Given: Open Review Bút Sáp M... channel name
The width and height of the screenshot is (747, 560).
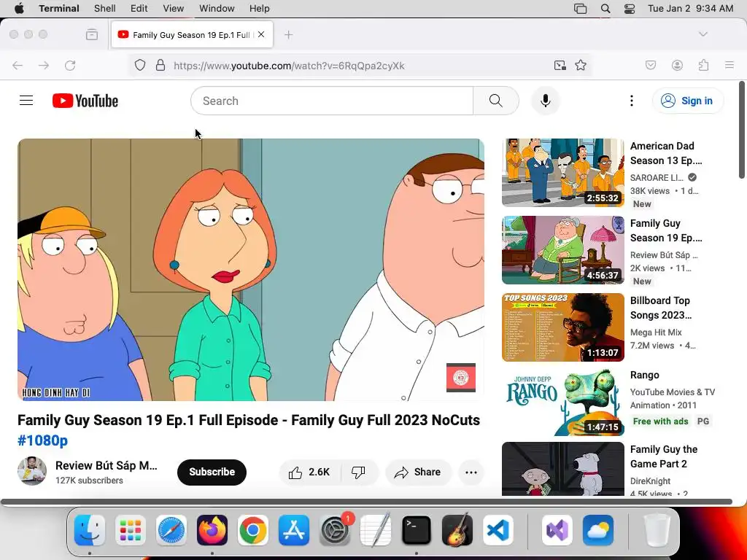Looking at the screenshot, I should [x=107, y=465].
